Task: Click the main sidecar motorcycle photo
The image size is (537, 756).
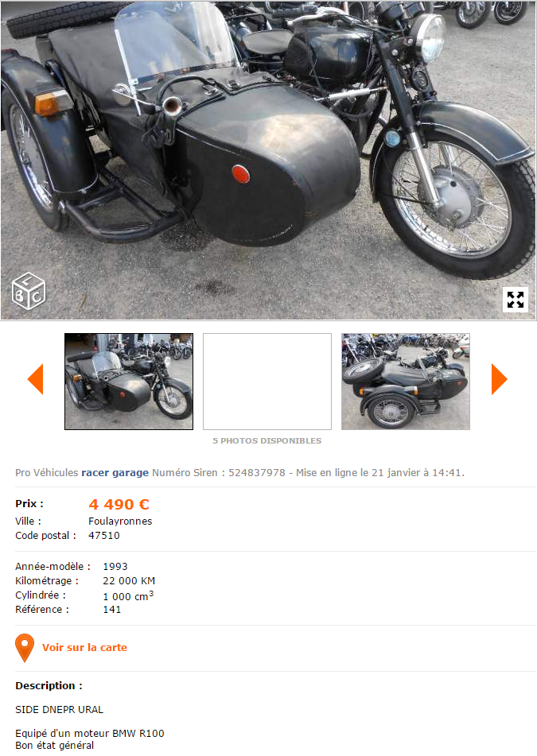Action: (x=268, y=160)
